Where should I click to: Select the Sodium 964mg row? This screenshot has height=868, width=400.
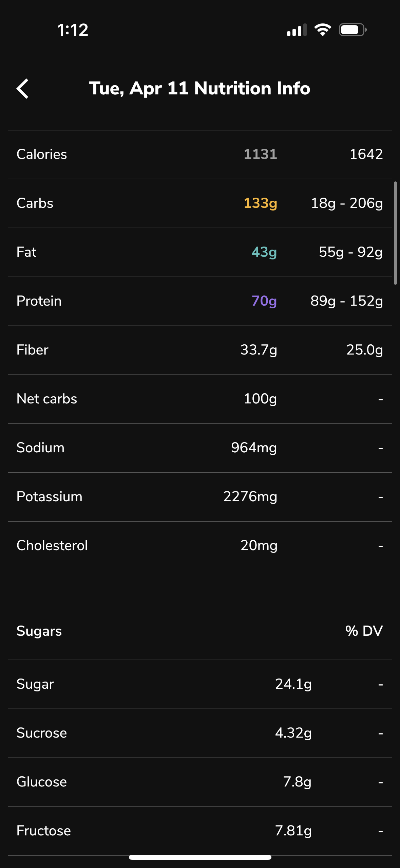[200, 448]
